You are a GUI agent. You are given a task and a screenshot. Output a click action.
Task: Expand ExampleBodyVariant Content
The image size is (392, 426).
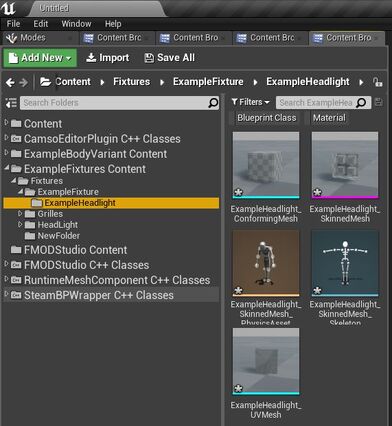coord(6,152)
